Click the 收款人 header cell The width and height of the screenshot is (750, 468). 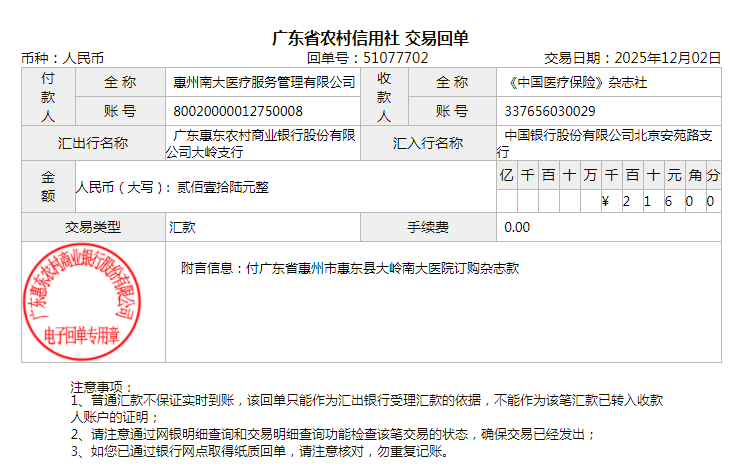point(384,96)
